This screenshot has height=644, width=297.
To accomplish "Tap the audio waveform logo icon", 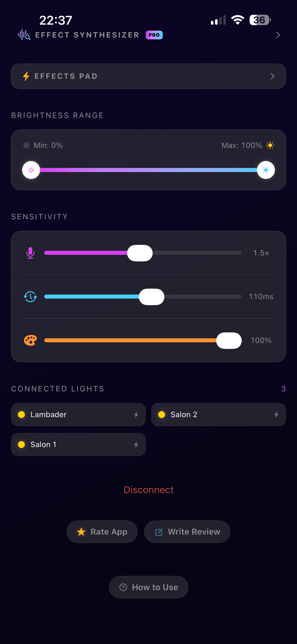I will click(x=24, y=35).
